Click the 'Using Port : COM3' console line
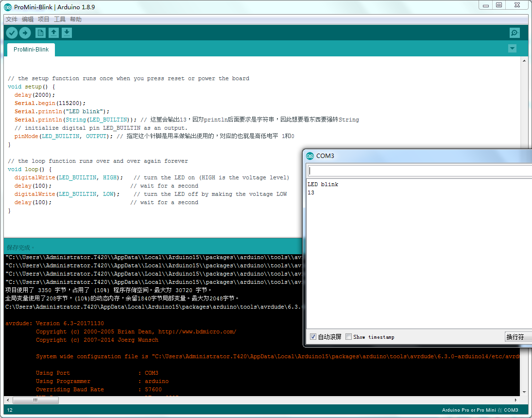Viewport: 532px width, 418px height. click(97, 373)
